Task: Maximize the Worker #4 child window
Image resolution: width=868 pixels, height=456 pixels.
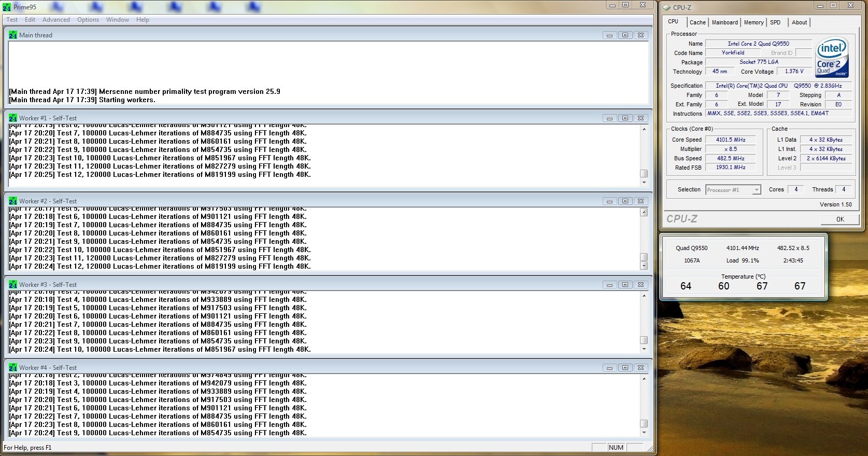Action: (x=625, y=368)
